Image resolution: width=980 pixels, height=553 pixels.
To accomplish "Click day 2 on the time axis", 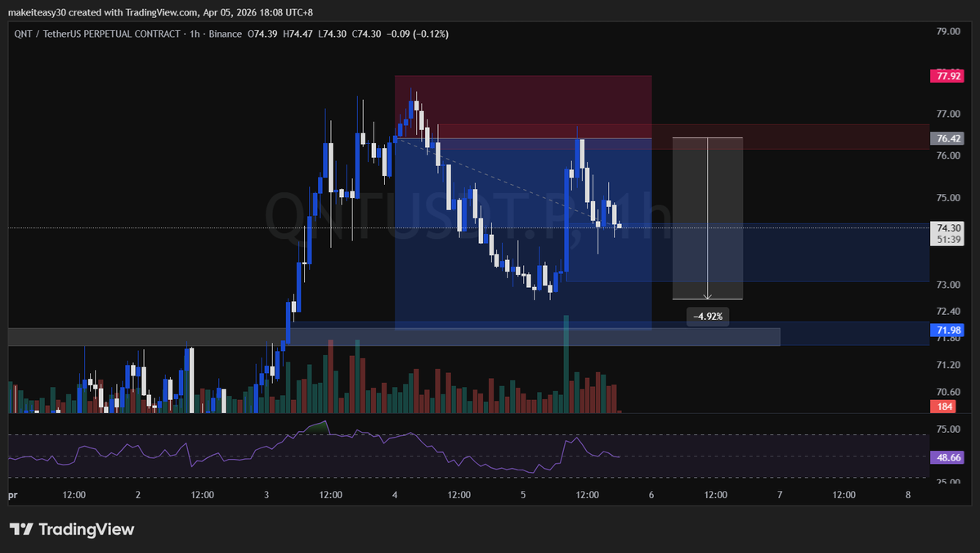I will click(x=138, y=495).
